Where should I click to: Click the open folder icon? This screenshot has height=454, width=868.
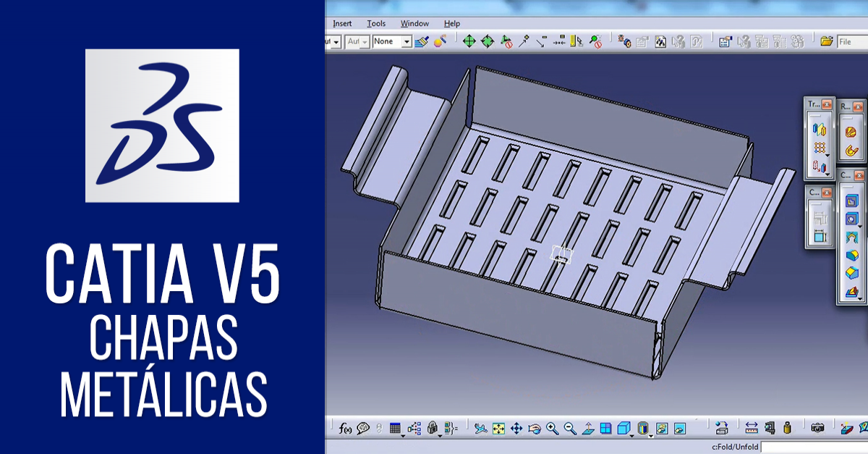826,42
